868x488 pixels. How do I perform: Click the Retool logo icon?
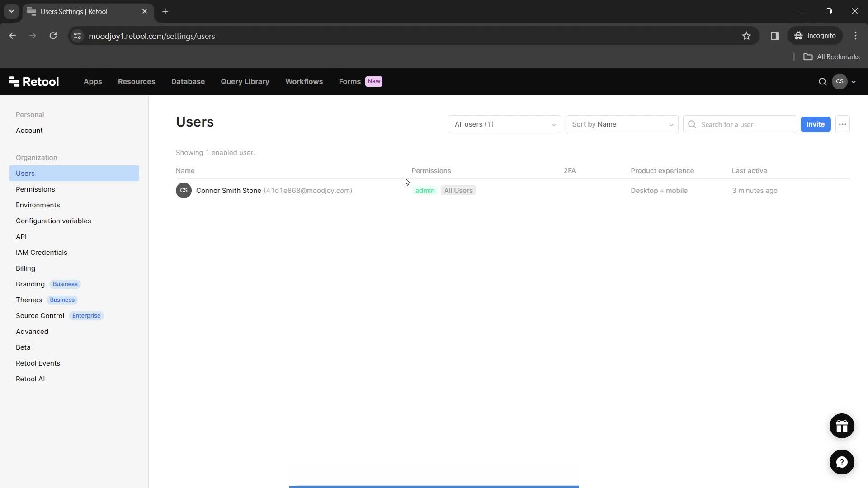pyautogui.click(x=14, y=81)
